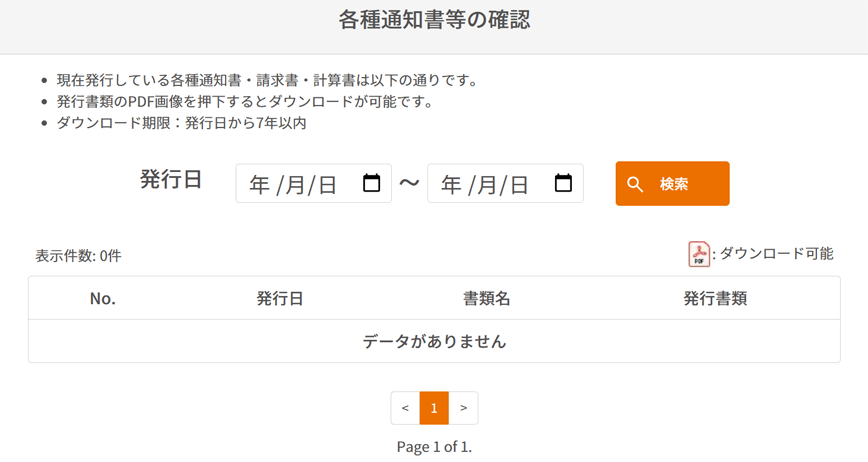
Task: Select the year field of end date
Action: 451,185
